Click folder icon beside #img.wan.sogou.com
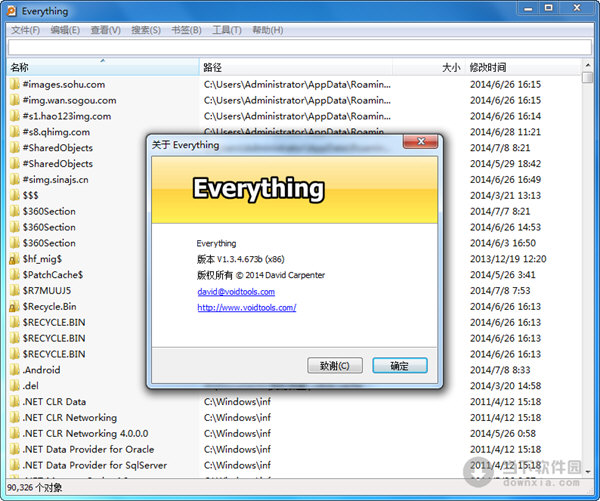Viewport: 600px width, 501px height. (x=15, y=100)
